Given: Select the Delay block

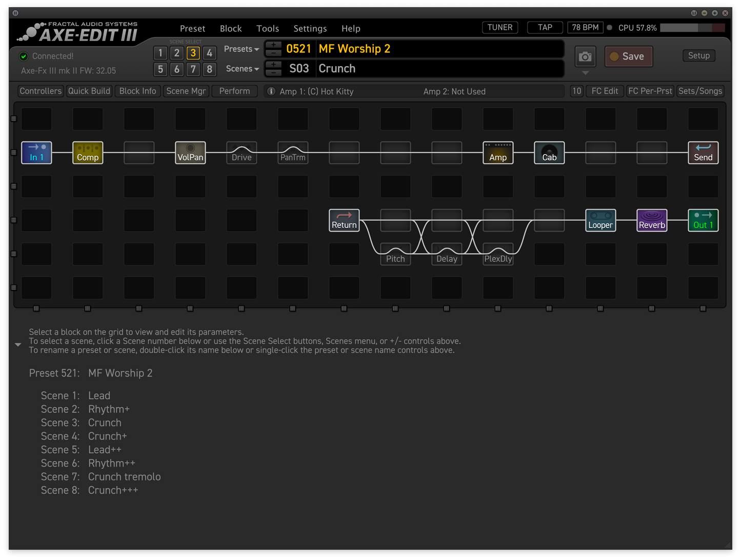Looking at the screenshot, I should point(447,254).
